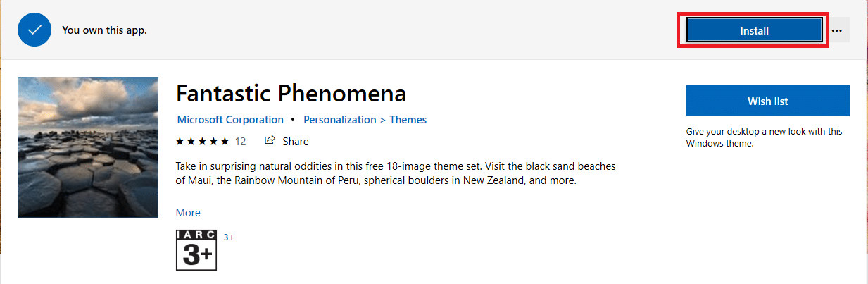Click the breadcrumb arrow before Themes
868x284 pixels.
tap(382, 120)
